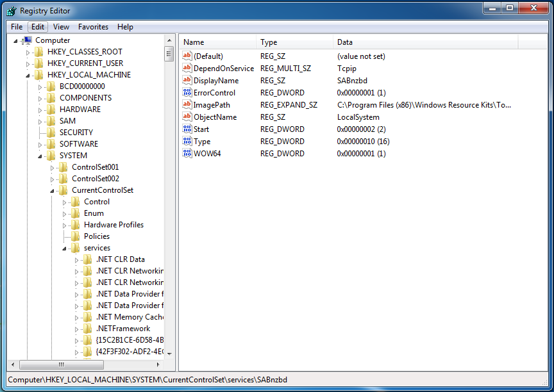Viewport: 554px width, 392px height.
Task: Click the tree's horizontal scrollbar thumb
Action: [62, 364]
